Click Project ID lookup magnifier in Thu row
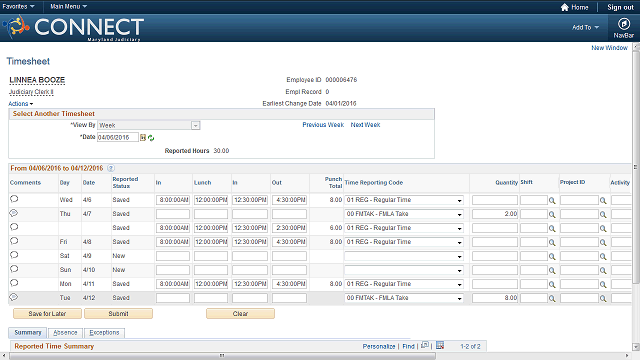Image resolution: width=640 pixels, height=360 pixels. click(x=603, y=214)
